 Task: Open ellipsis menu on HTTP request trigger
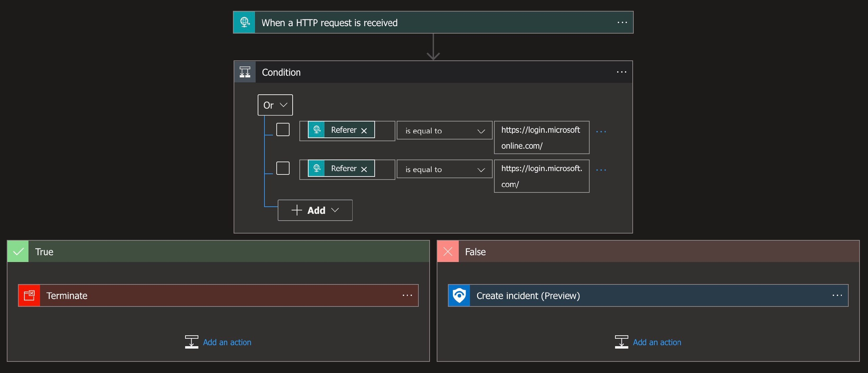point(622,22)
